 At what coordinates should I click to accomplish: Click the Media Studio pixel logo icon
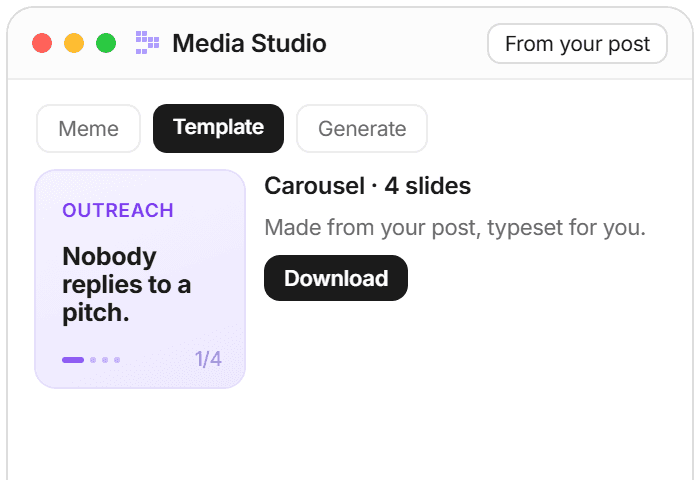coord(147,43)
